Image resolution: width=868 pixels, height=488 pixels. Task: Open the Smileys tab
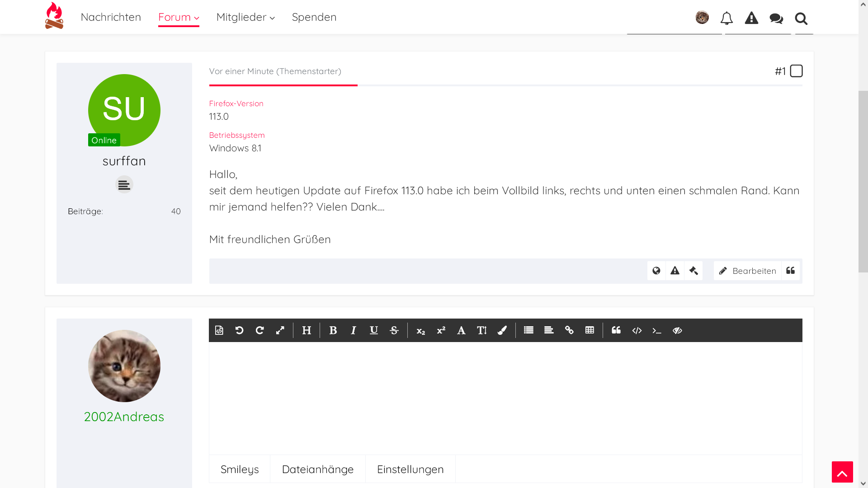(x=240, y=469)
